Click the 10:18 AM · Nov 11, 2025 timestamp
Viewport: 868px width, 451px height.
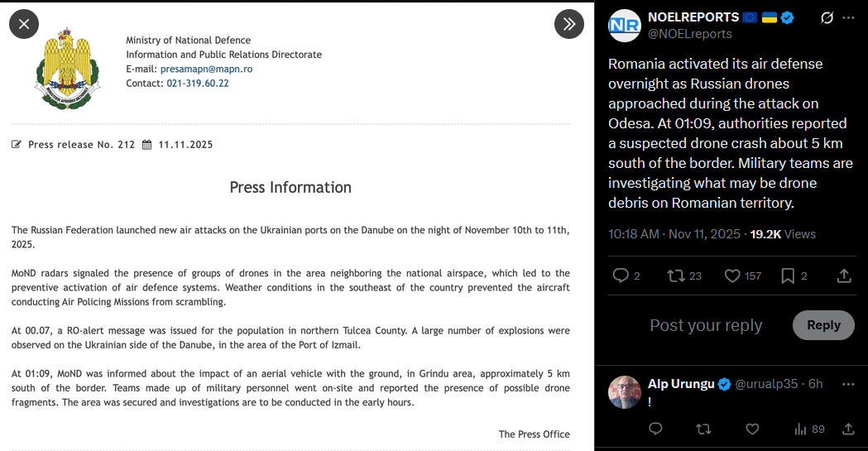[x=674, y=234]
